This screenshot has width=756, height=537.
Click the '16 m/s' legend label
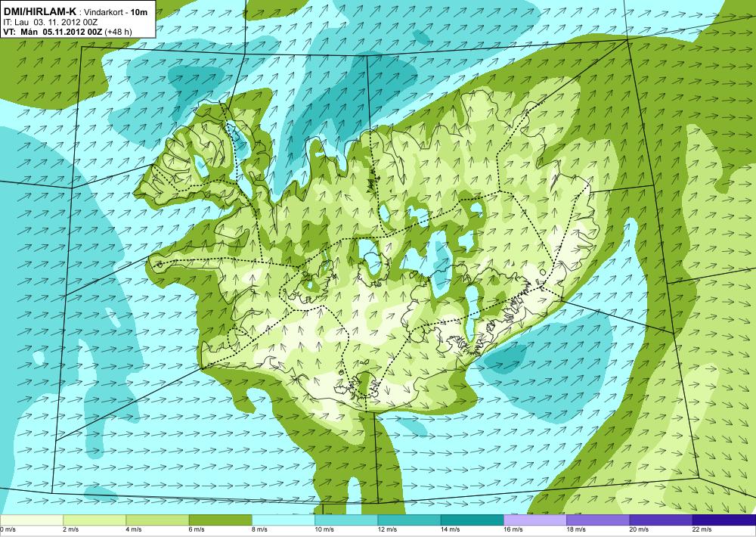(513, 529)
